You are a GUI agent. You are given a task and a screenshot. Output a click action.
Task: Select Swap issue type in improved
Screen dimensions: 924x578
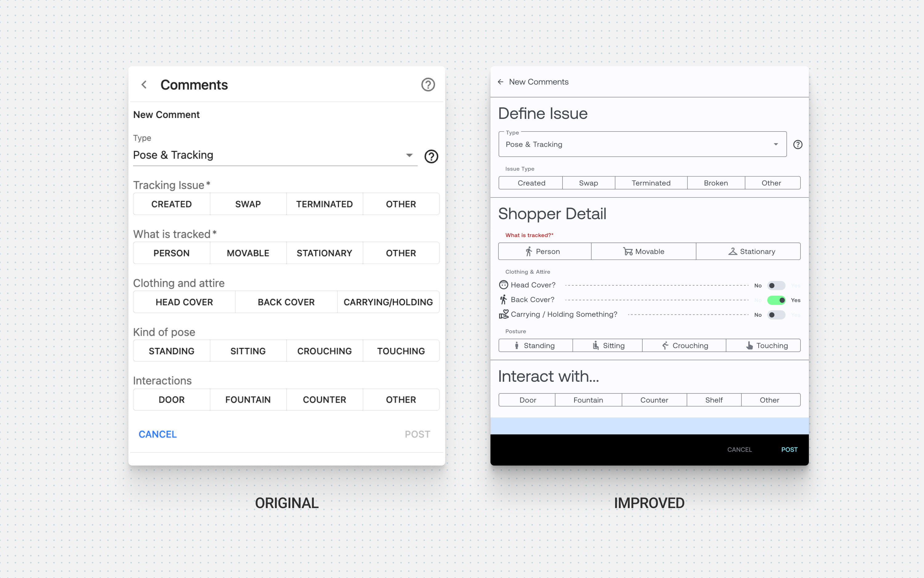pos(589,183)
